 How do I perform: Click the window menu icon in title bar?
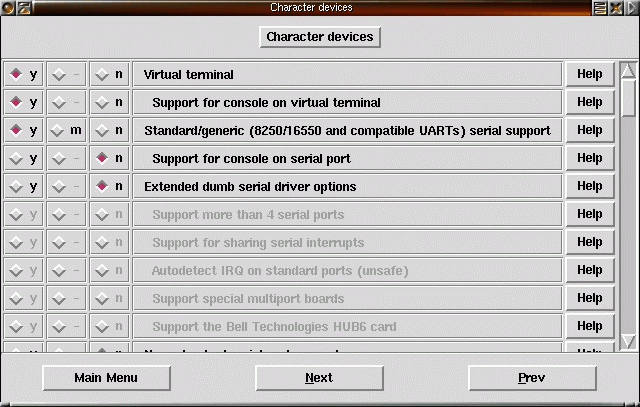tap(8, 8)
